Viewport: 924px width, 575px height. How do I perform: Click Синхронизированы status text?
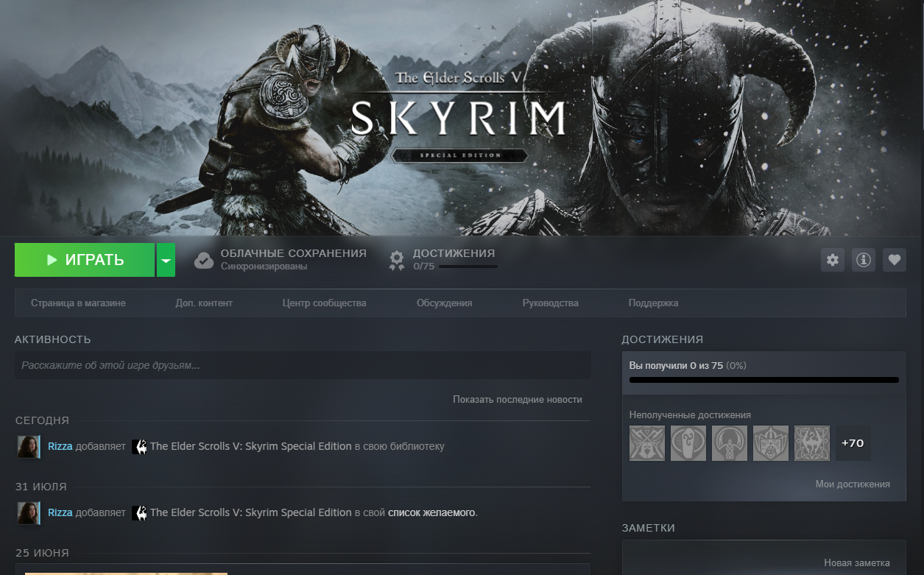click(x=264, y=267)
